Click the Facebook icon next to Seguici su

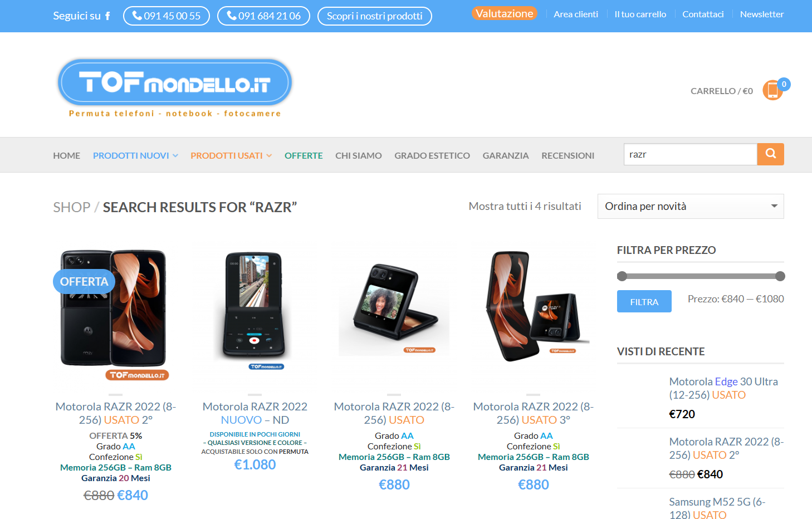[107, 16]
